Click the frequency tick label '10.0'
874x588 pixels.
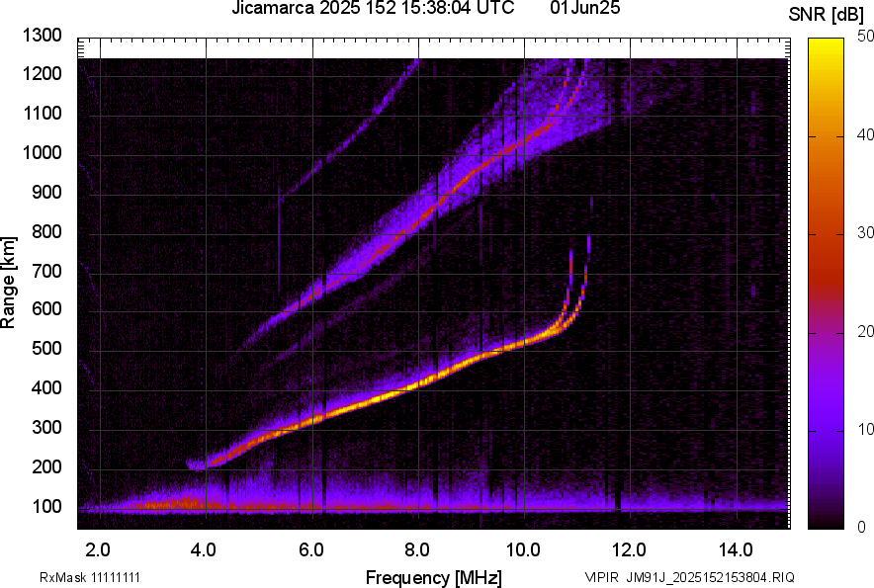pyautogui.click(x=523, y=550)
